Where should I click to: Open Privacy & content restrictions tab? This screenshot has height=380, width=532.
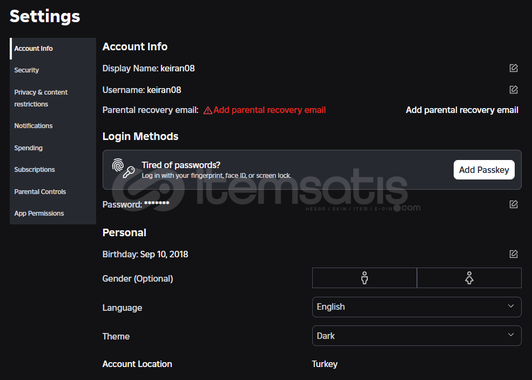[53, 98]
